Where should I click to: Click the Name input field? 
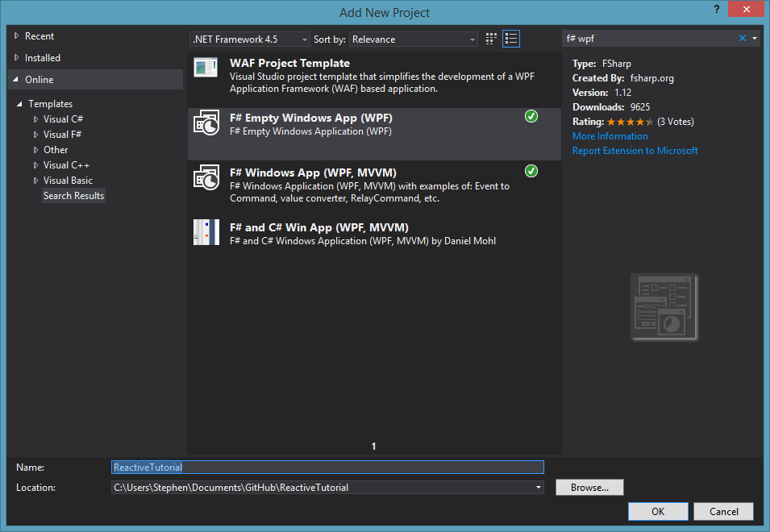[x=327, y=468]
